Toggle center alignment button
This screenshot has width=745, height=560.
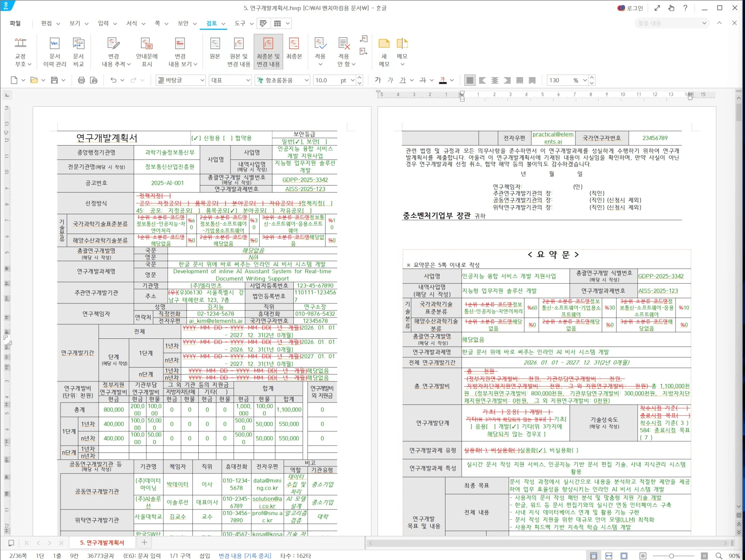[494, 80]
